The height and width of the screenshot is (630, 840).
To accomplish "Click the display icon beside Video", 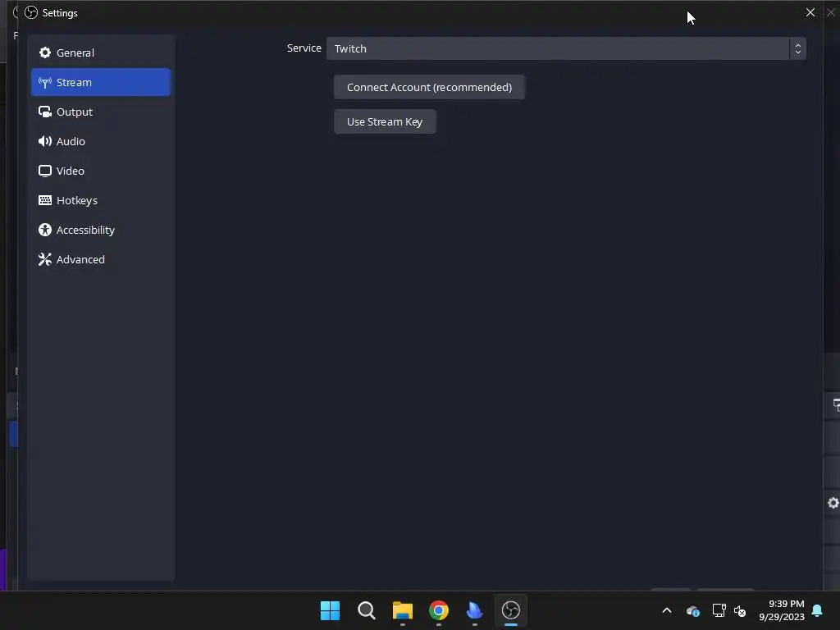I will (x=45, y=171).
